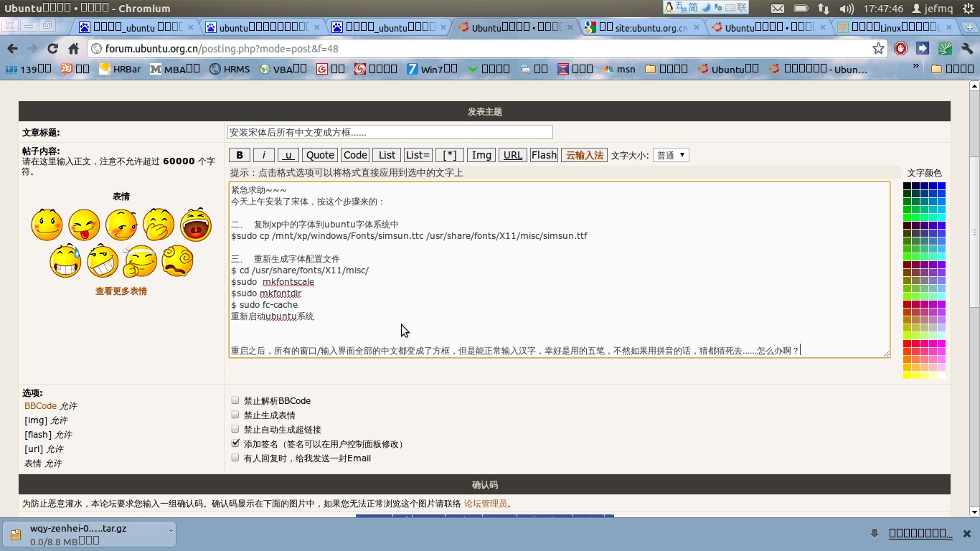The height and width of the screenshot is (551, 980).
Task: Tick the 禁止生成表情 checkbox
Action: [235, 415]
